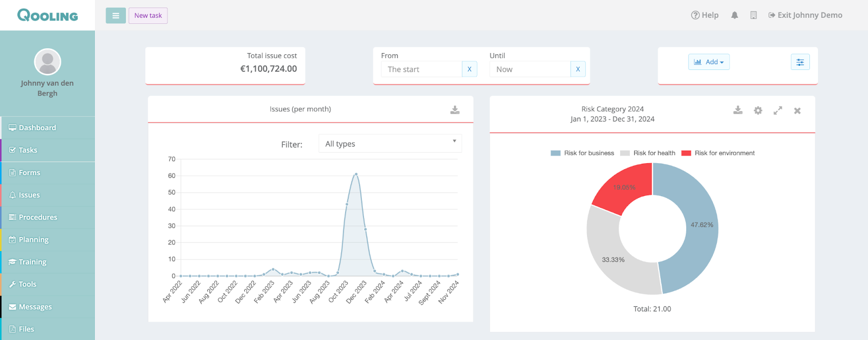
Task: Click the Issues (per month) title
Action: point(300,109)
